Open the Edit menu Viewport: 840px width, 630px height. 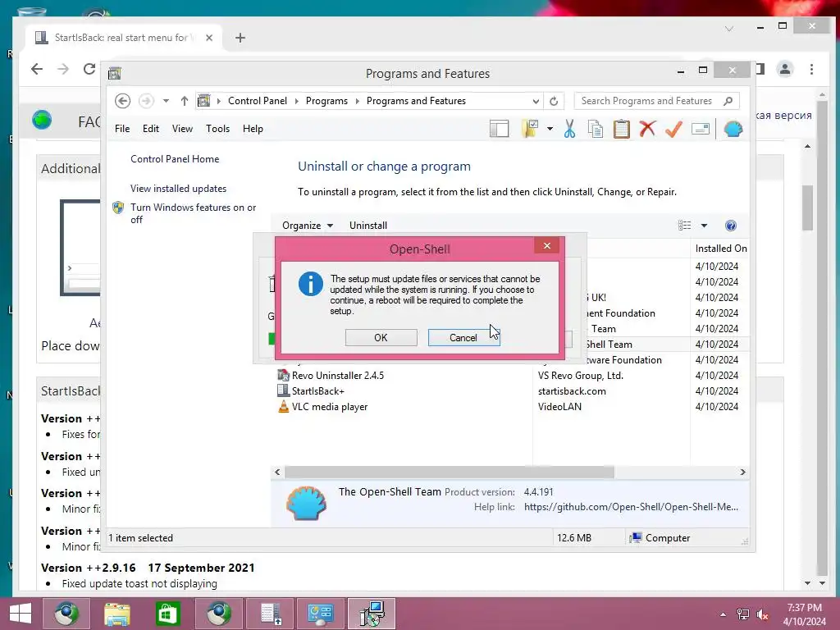click(151, 129)
